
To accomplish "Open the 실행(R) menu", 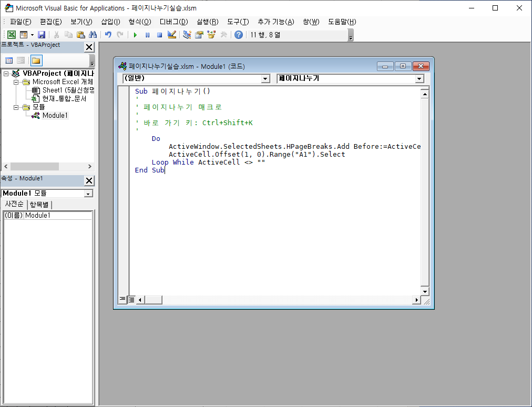I will (208, 22).
